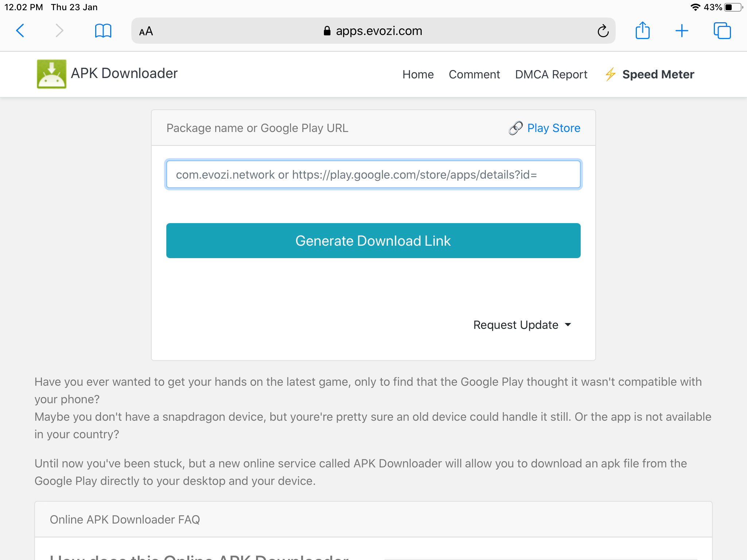This screenshot has width=747, height=560.
Task: Click the bookmarks/reading list icon
Action: (103, 31)
